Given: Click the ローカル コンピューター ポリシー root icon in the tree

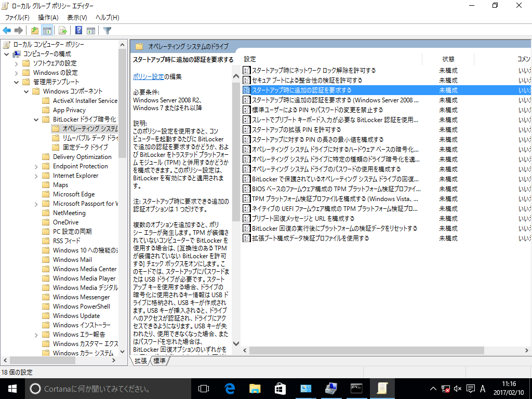Looking at the screenshot, I should pos(6,45).
